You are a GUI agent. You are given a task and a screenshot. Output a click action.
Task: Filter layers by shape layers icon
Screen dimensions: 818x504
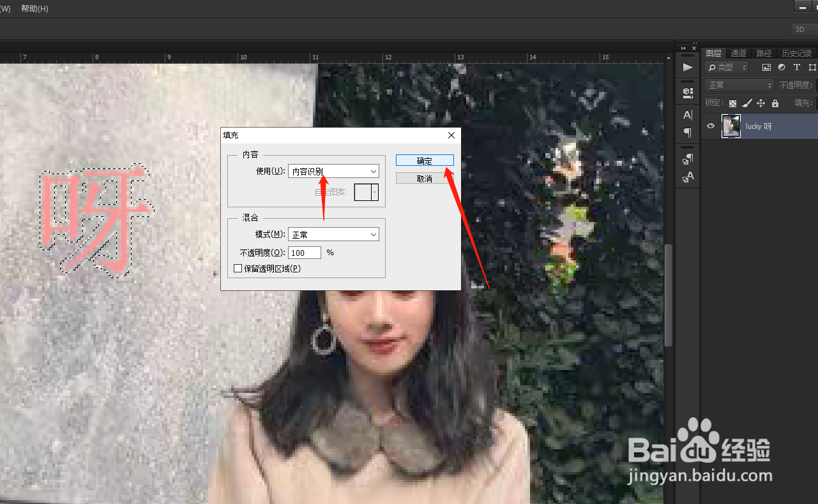[x=812, y=68]
